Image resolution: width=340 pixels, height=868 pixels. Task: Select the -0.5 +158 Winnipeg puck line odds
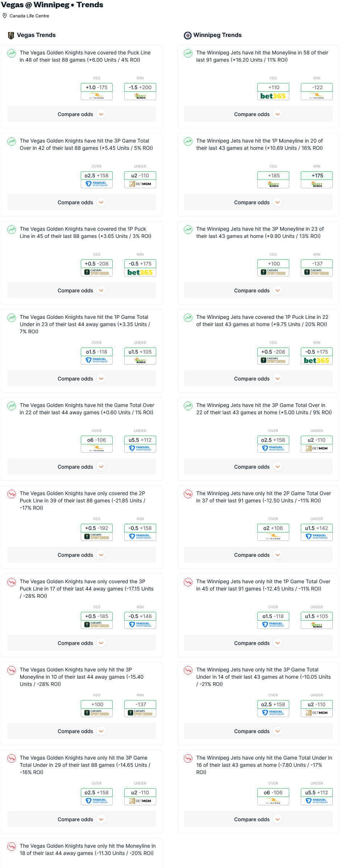(140, 528)
